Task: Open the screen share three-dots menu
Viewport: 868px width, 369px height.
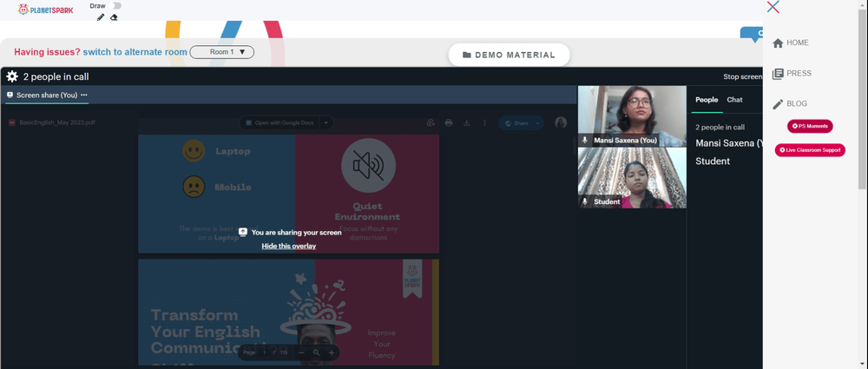Action: [84, 95]
